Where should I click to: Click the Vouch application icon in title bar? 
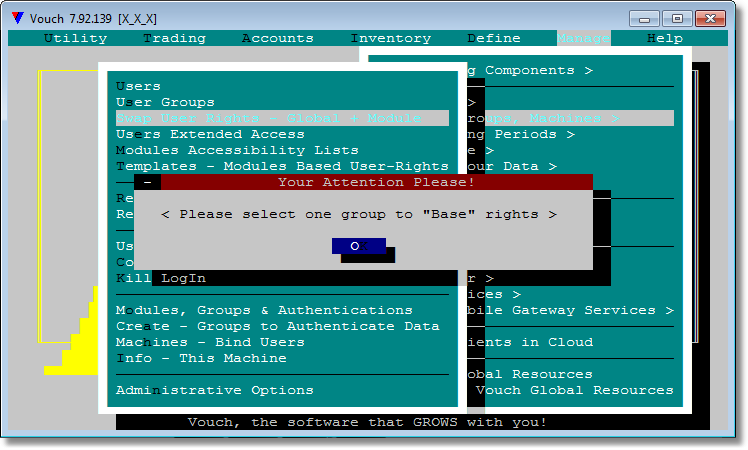point(18,18)
